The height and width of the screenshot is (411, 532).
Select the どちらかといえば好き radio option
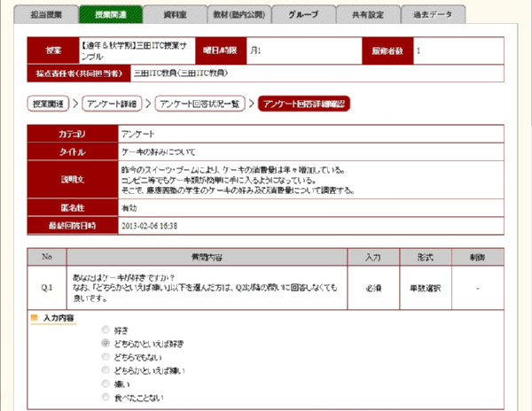[106, 342]
